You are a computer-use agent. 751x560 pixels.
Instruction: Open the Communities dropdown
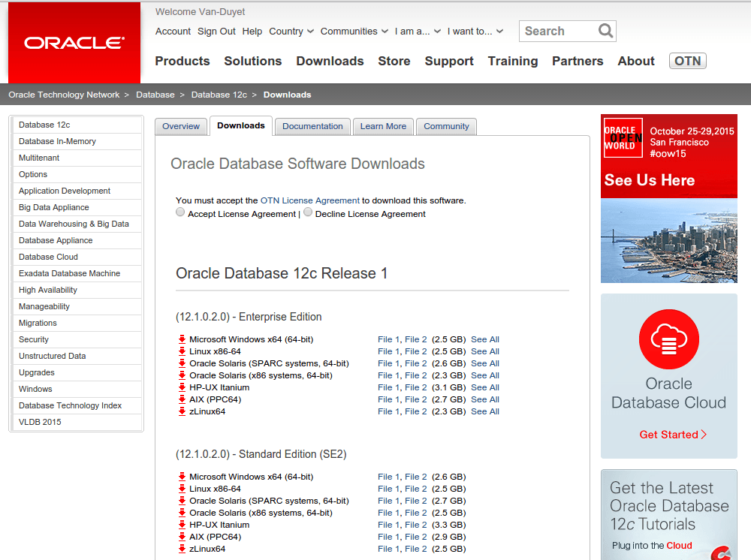tap(353, 31)
